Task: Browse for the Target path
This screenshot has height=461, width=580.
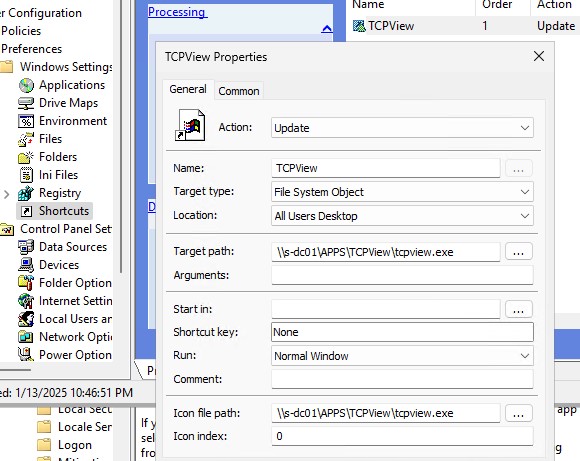Action: [x=518, y=252]
